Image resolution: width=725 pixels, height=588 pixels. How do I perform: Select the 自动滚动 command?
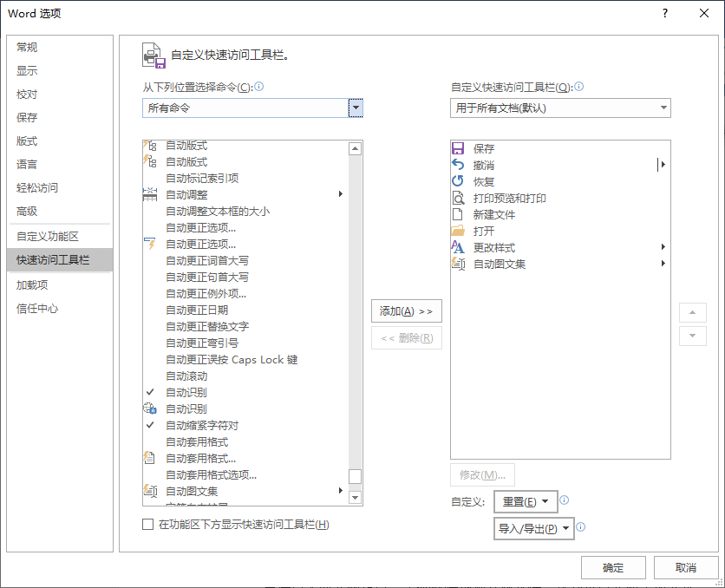245,376
